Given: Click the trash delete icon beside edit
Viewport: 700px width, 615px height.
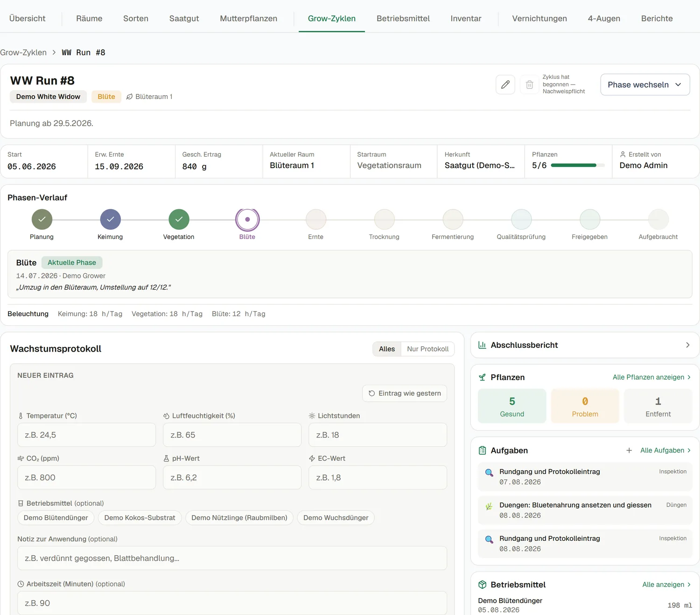Looking at the screenshot, I should tap(529, 85).
